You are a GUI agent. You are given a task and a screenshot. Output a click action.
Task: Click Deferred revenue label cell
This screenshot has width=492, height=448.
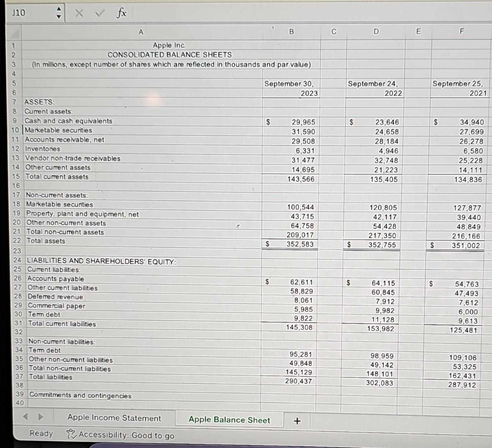click(55, 297)
